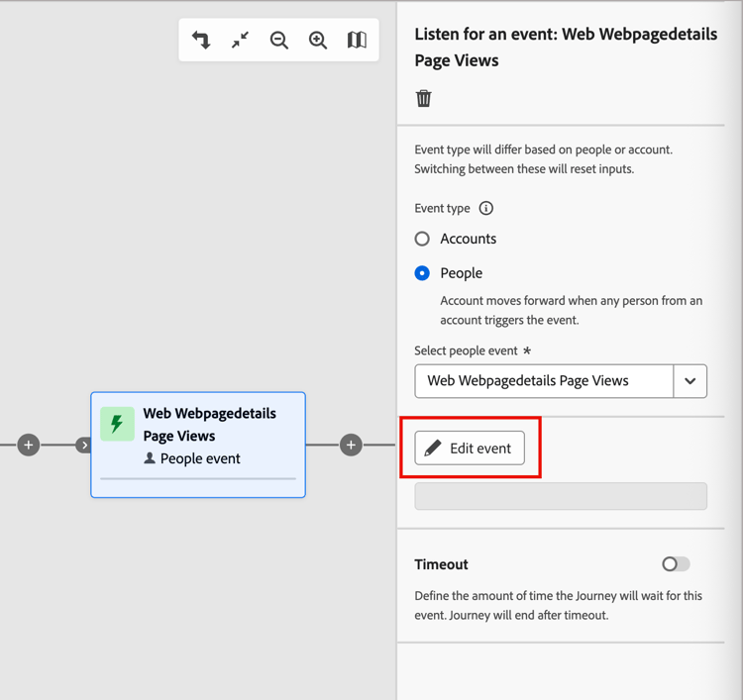Add a node with the right plus button
The image size is (743, 700).
(x=351, y=446)
